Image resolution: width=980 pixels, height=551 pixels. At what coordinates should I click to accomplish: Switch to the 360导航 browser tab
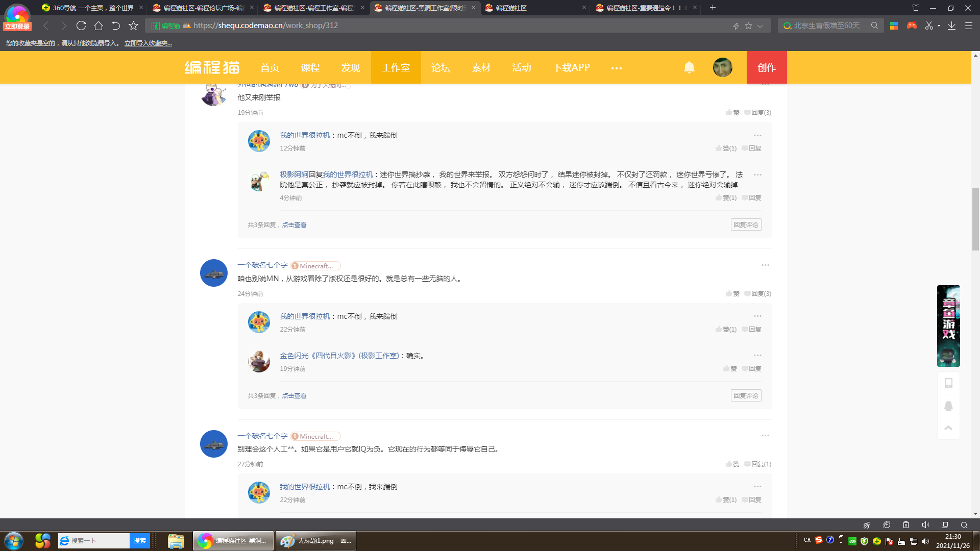91,8
